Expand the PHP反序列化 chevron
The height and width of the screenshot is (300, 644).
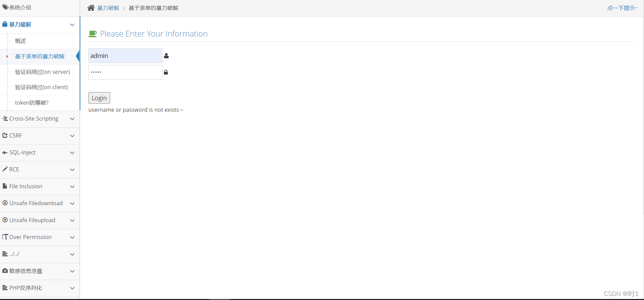[x=72, y=288]
